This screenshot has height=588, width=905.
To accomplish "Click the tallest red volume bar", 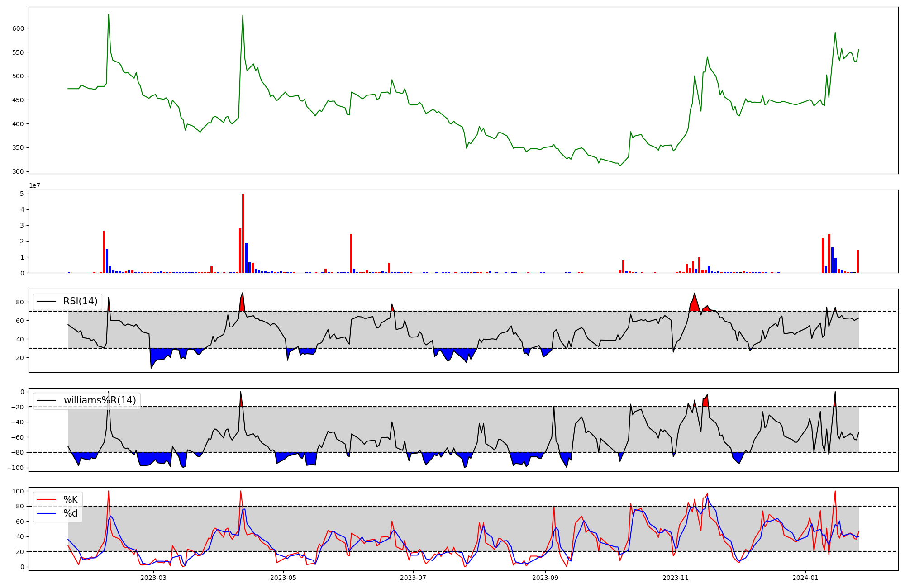I will click(x=243, y=233).
